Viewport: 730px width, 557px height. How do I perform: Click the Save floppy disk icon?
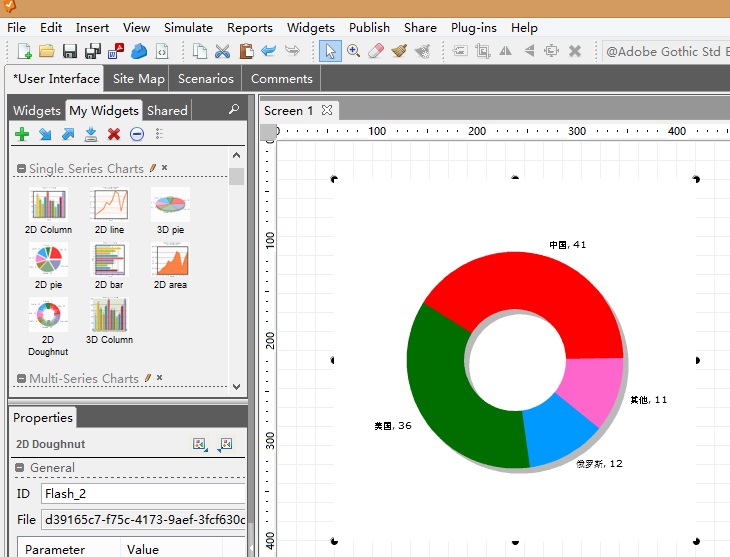[70, 51]
